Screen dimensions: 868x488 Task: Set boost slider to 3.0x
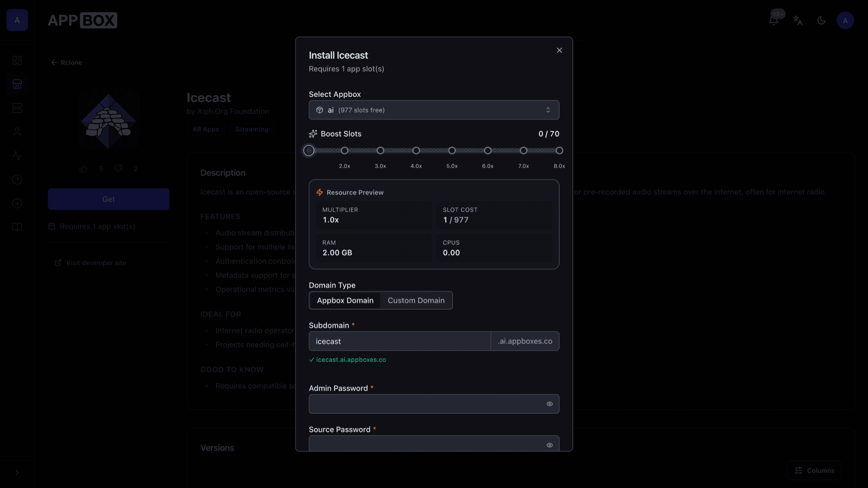pyautogui.click(x=380, y=151)
